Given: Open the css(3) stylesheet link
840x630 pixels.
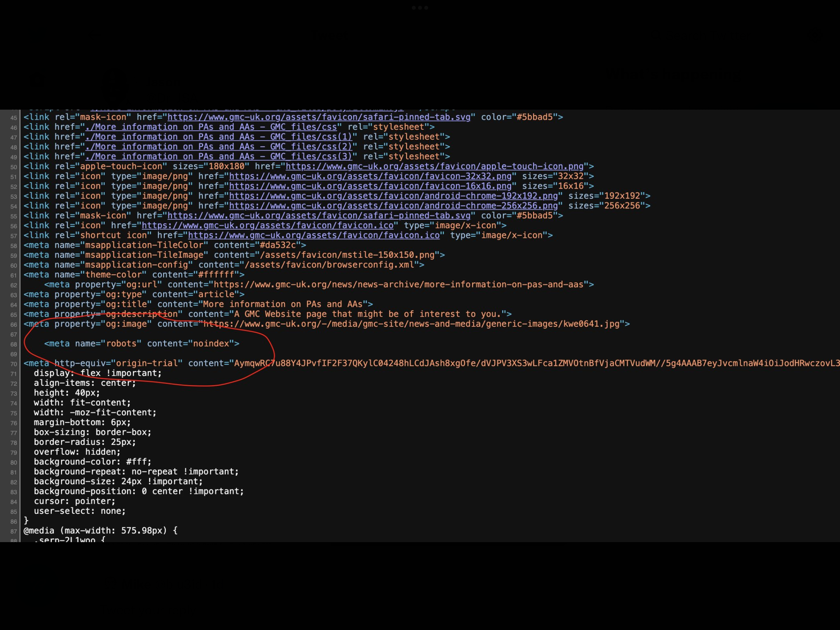Looking at the screenshot, I should pos(219,156).
